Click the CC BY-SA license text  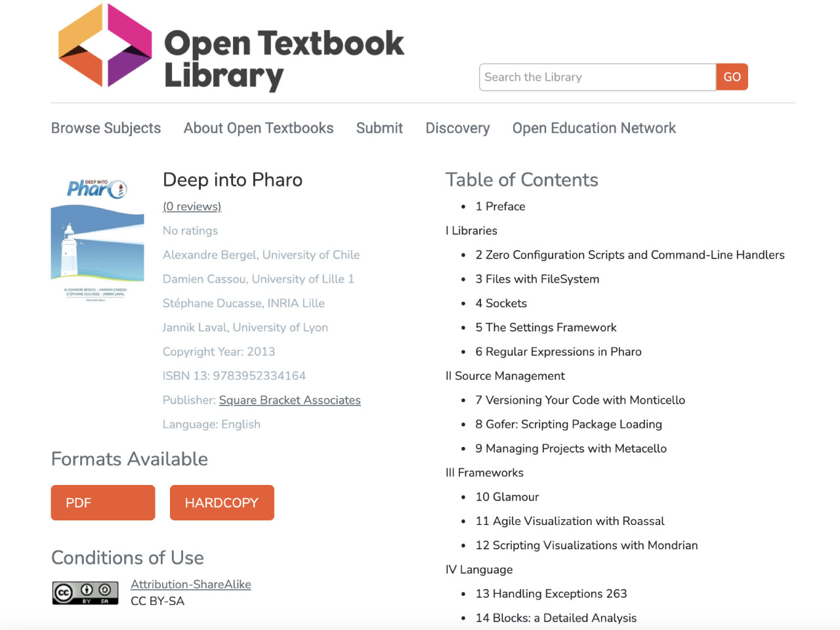157,601
